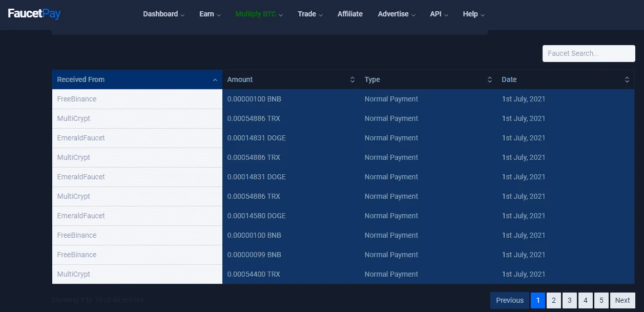This screenshot has width=644, height=312.
Task: Go to the Next page
Action: (622, 300)
